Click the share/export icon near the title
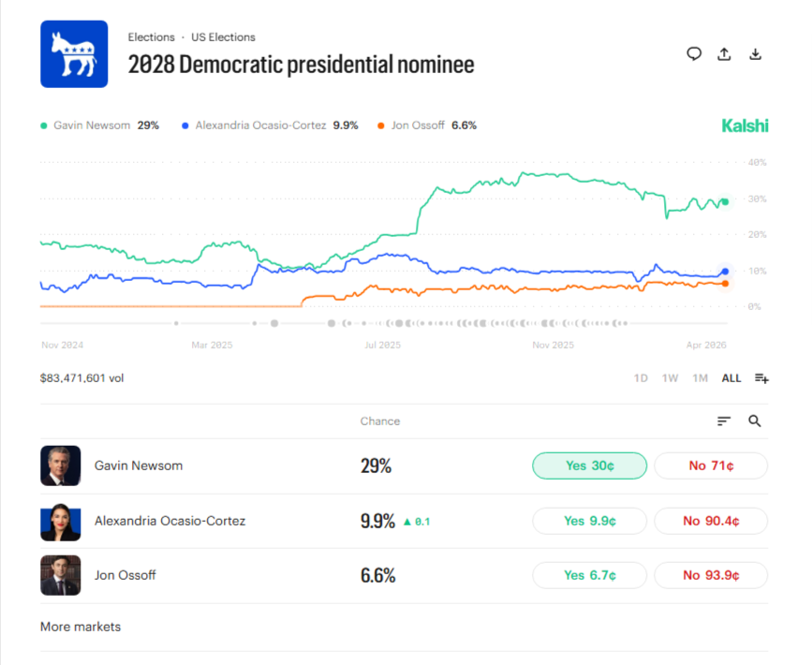 tap(724, 54)
